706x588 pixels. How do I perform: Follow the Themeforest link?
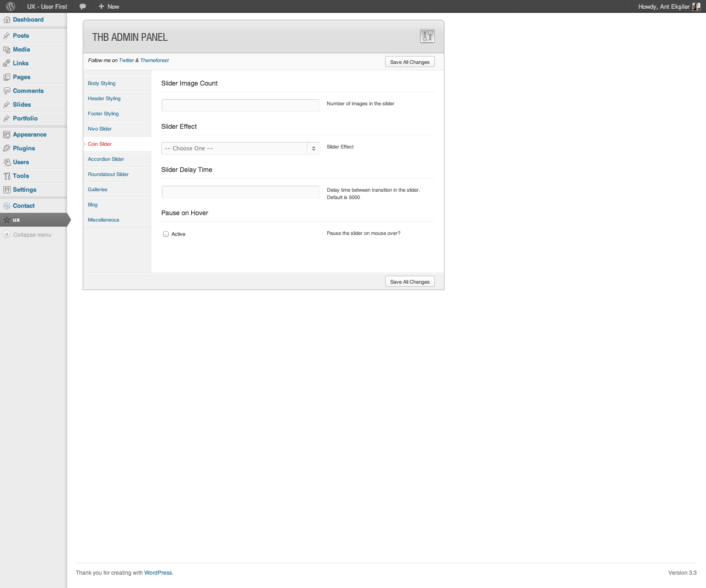(x=154, y=60)
